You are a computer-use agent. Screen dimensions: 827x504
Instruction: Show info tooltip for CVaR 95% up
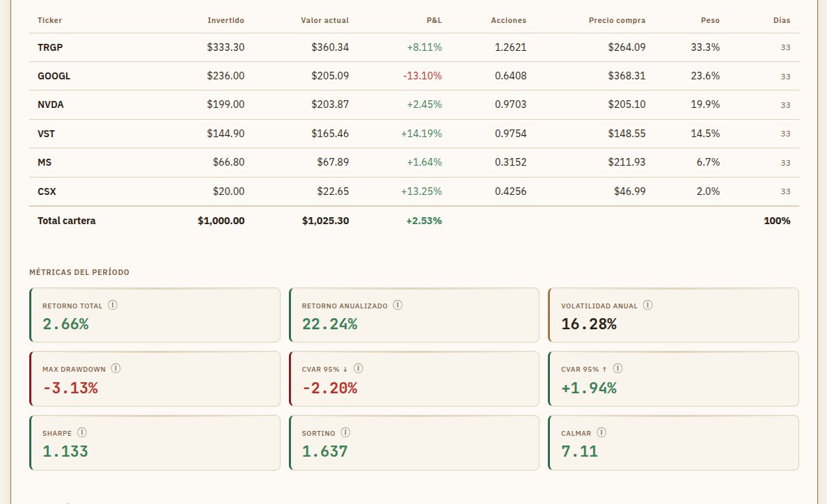point(617,368)
